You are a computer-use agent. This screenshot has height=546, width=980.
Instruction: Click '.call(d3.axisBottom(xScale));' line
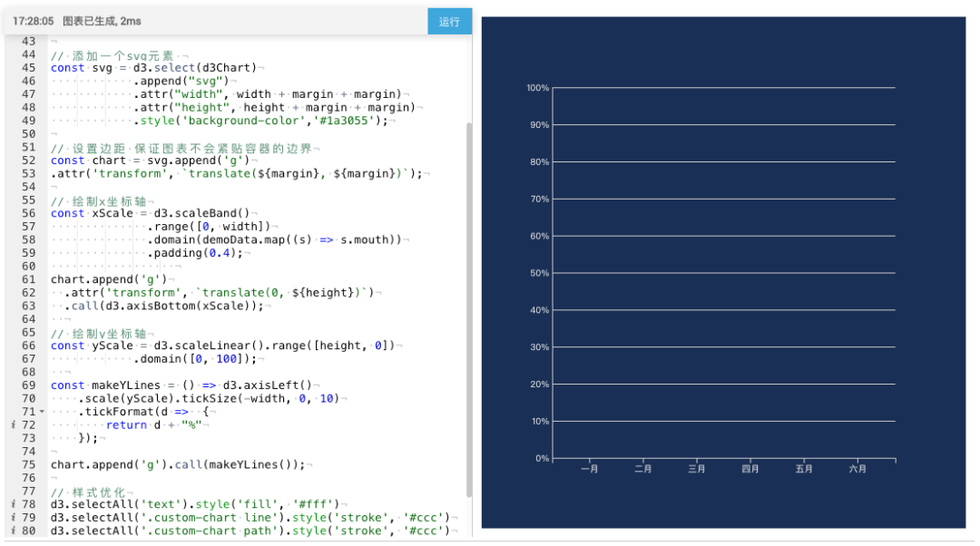point(163,307)
